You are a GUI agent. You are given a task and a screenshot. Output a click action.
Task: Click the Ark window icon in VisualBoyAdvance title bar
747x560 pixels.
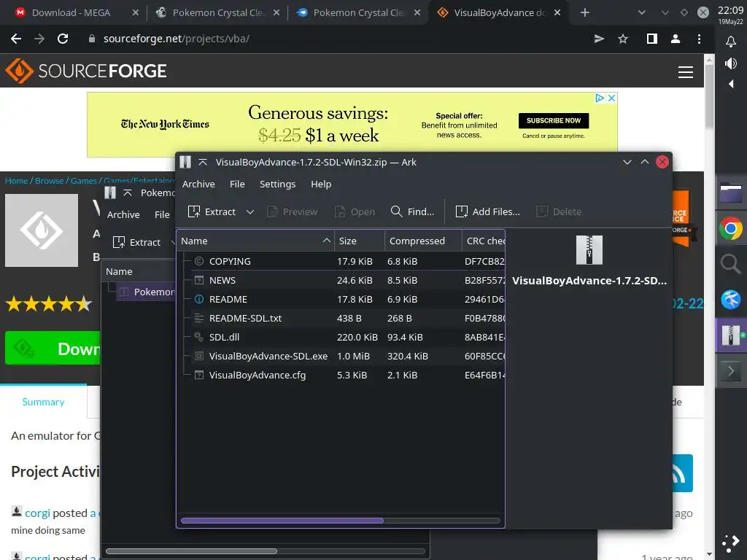[185, 163]
